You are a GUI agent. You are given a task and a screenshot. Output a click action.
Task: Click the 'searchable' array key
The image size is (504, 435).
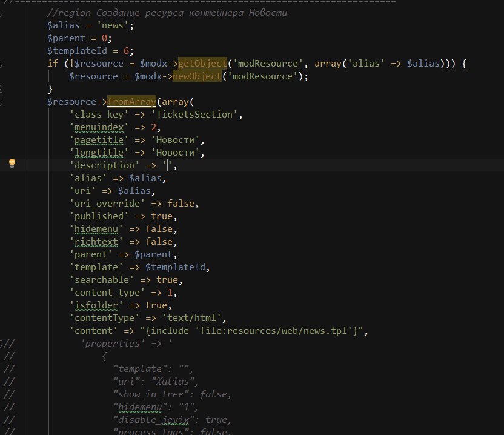(x=102, y=280)
